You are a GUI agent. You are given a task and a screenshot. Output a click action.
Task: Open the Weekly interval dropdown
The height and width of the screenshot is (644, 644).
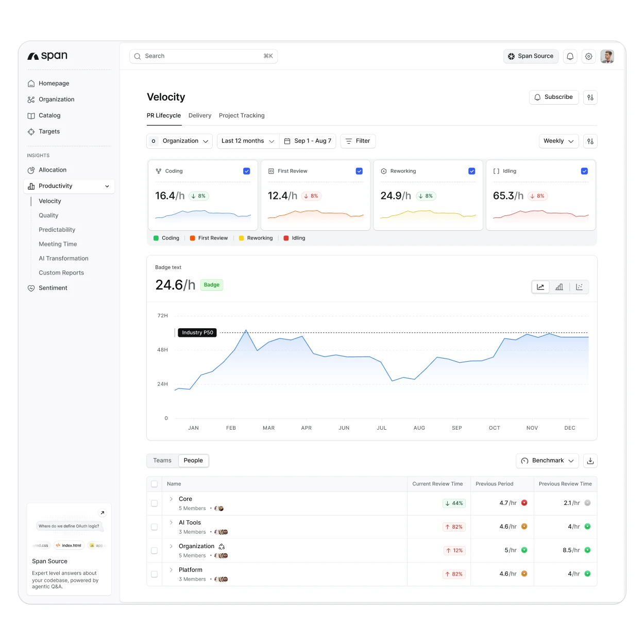click(x=558, y=141)
